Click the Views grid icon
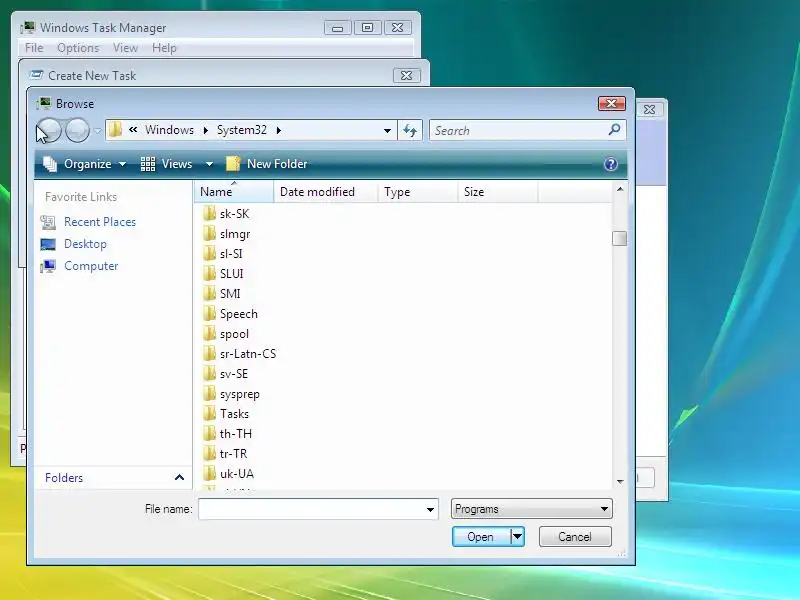This screenshot has width=800, height=600. [148, 164]
